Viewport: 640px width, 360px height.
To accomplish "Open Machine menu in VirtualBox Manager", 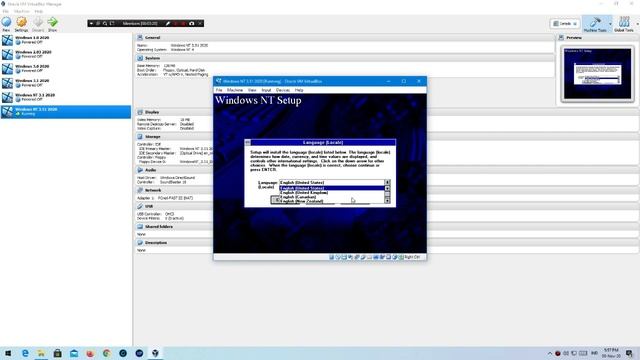I will tap(22, 11).
